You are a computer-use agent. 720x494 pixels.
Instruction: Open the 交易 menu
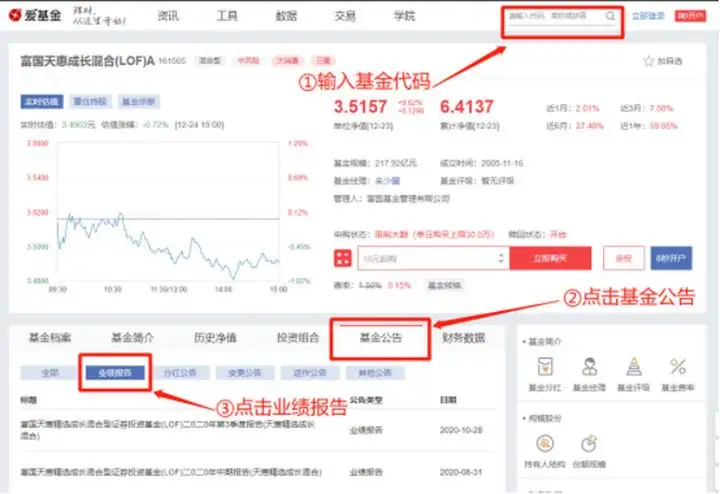pos(345,16)
